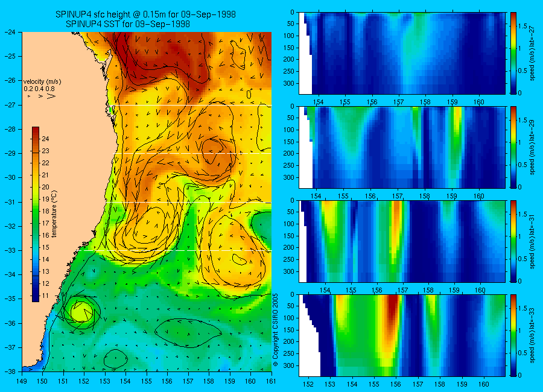Click the map's latitude tick label -32

pyautogui.click(x=10, y=226)
